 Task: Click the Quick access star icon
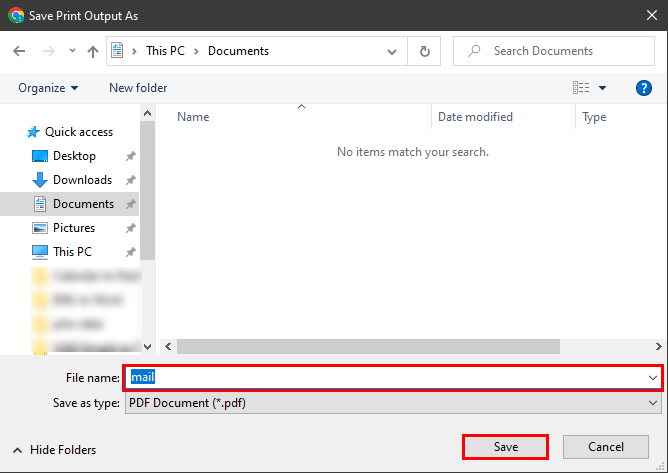tap(33, 132)
